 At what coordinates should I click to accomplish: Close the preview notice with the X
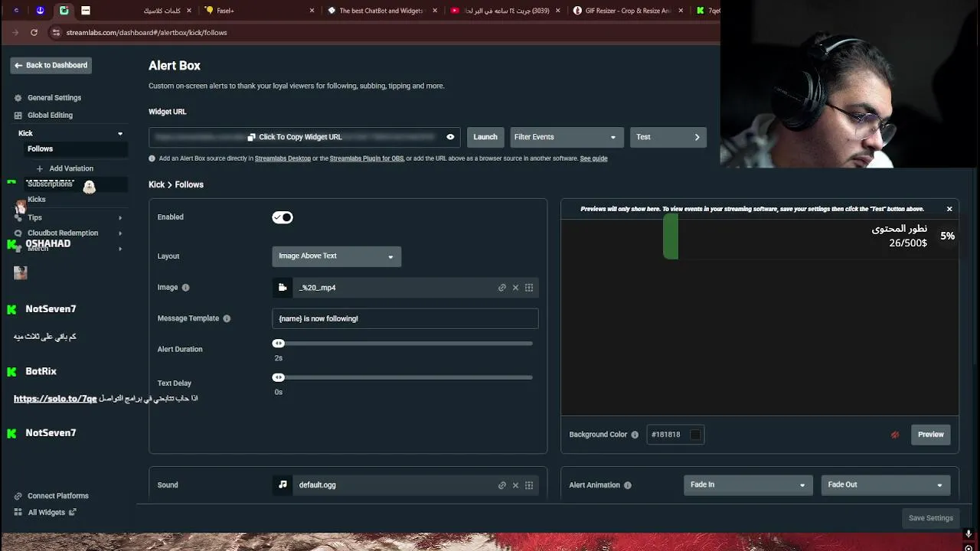(x=949, y=209)
